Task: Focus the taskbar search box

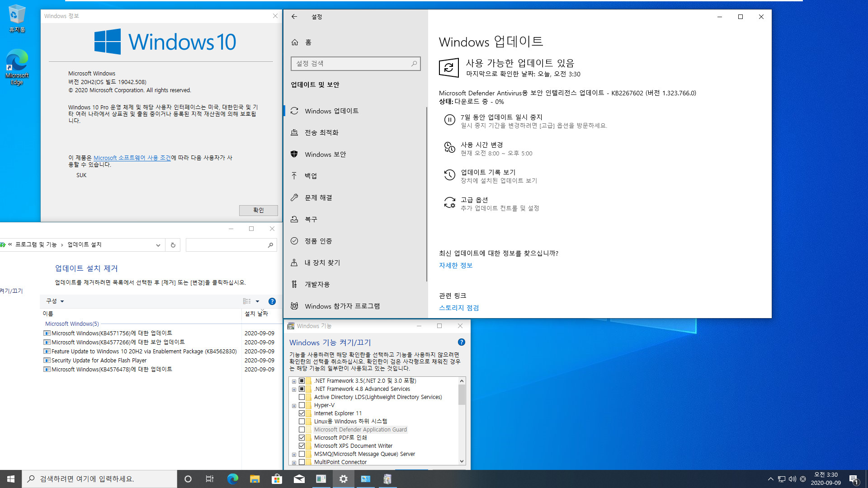Action: click(99, 479)
